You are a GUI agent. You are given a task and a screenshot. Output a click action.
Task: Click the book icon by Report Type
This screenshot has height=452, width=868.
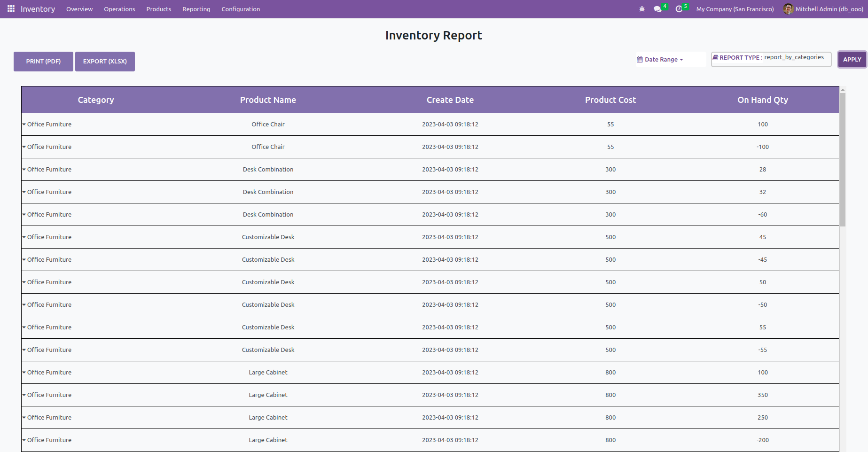pyautogui.click(x=715, y=57)
